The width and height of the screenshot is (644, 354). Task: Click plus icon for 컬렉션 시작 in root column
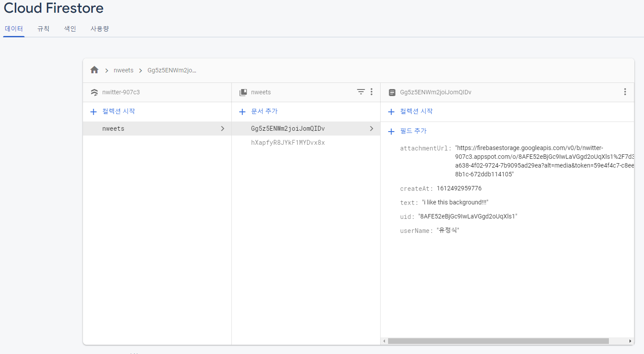click(x=93, y=112)
